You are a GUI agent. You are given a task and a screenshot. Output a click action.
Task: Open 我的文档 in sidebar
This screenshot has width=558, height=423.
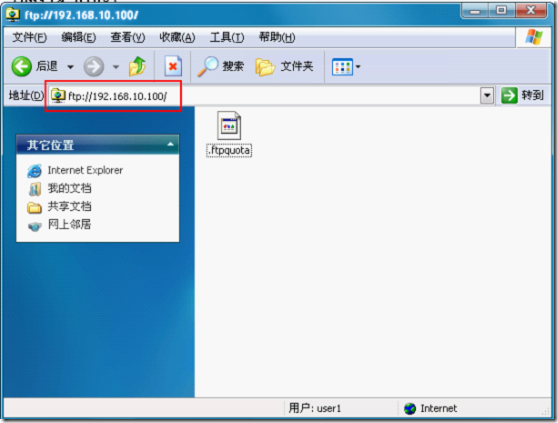[70, 188]
